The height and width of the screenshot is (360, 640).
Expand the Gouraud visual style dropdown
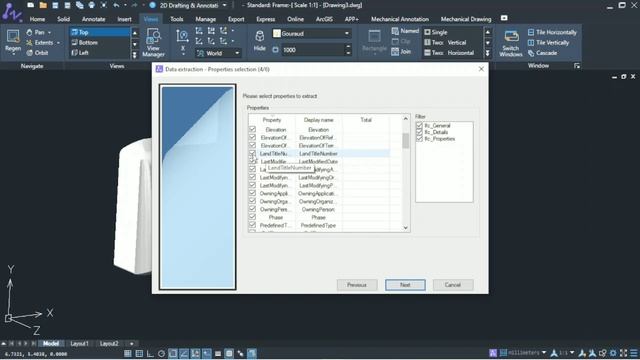[x=347, y=33]
